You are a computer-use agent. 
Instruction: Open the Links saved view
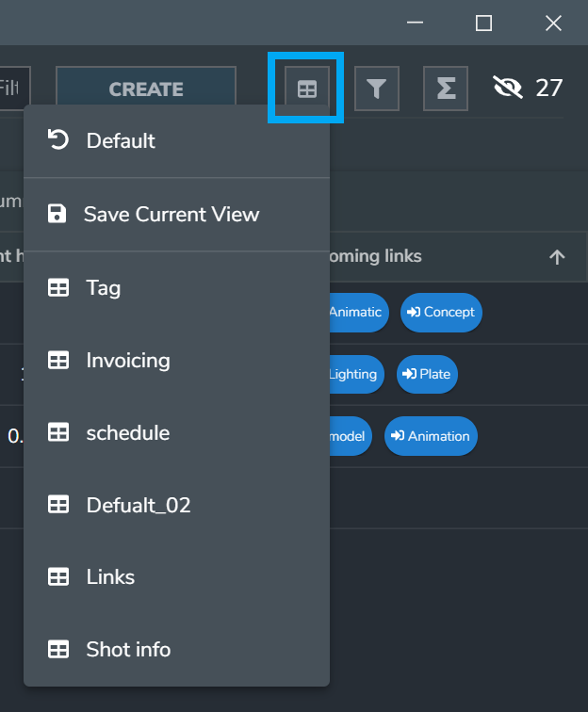point(110,577)
